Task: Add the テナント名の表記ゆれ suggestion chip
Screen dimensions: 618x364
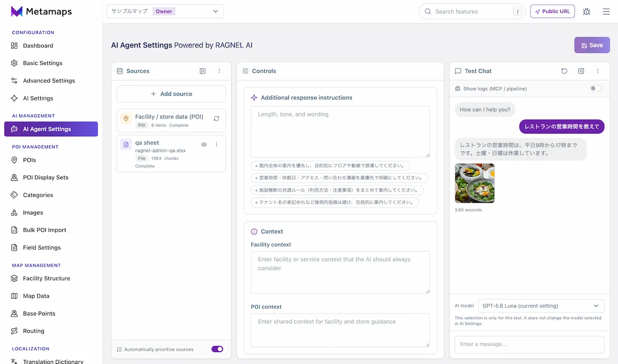Action: click(x=335, y=202)
